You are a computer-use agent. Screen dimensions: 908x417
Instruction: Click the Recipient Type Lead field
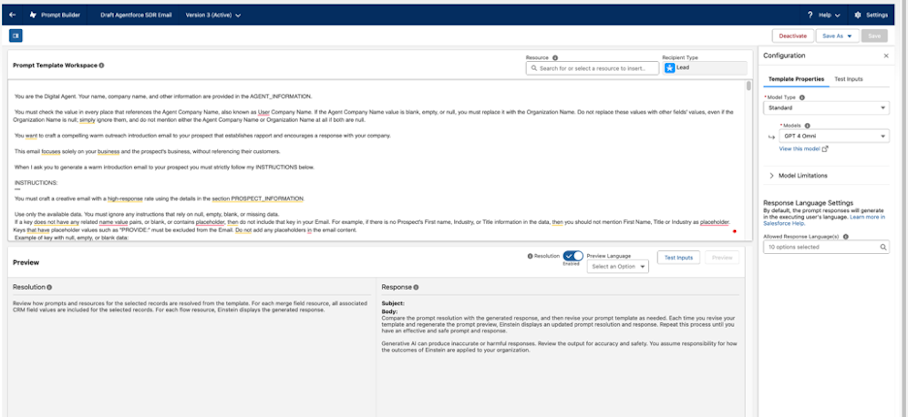click(x=705, y=68)
